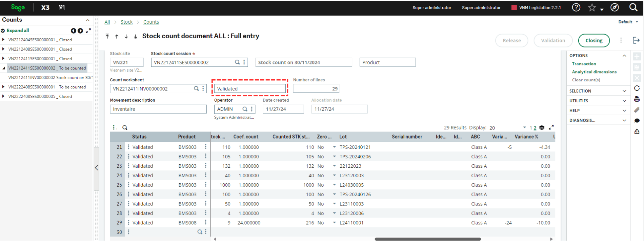The width and height of the screenshot is (644, 244).
Task: Open the Display count dropdown
Action: [524, 127]
